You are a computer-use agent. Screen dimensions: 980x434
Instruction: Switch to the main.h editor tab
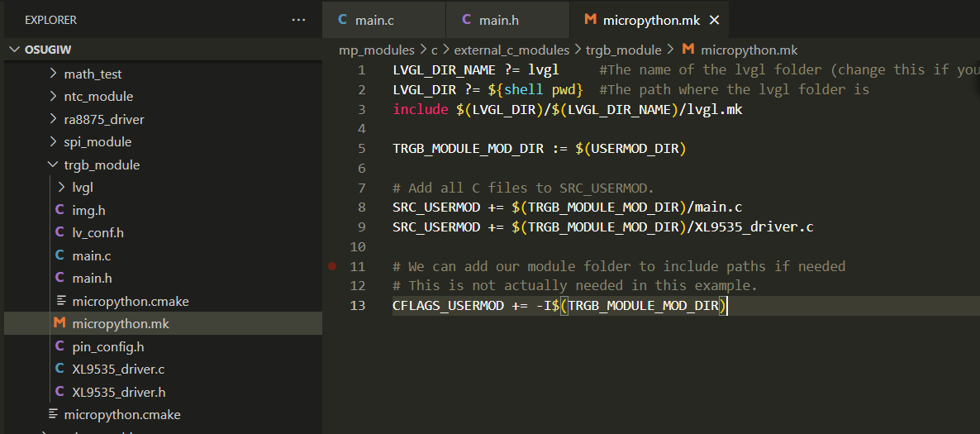pyautogui.click(x=508, y=20)
